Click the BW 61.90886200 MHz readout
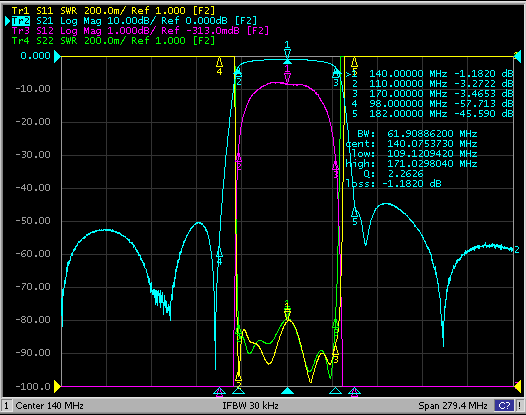 pos(417,134)
